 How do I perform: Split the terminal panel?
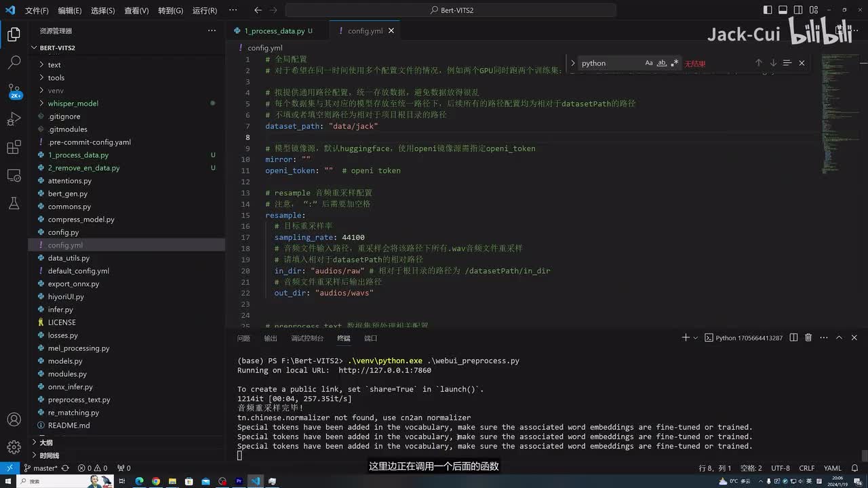(x=793, y=338)
